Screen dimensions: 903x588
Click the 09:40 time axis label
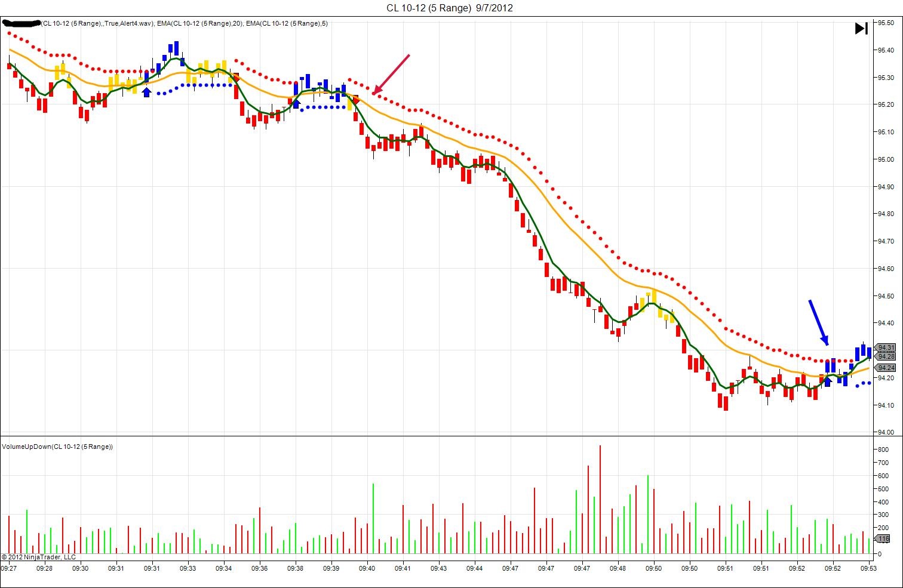pyautogui.click(x=367, y=569)
